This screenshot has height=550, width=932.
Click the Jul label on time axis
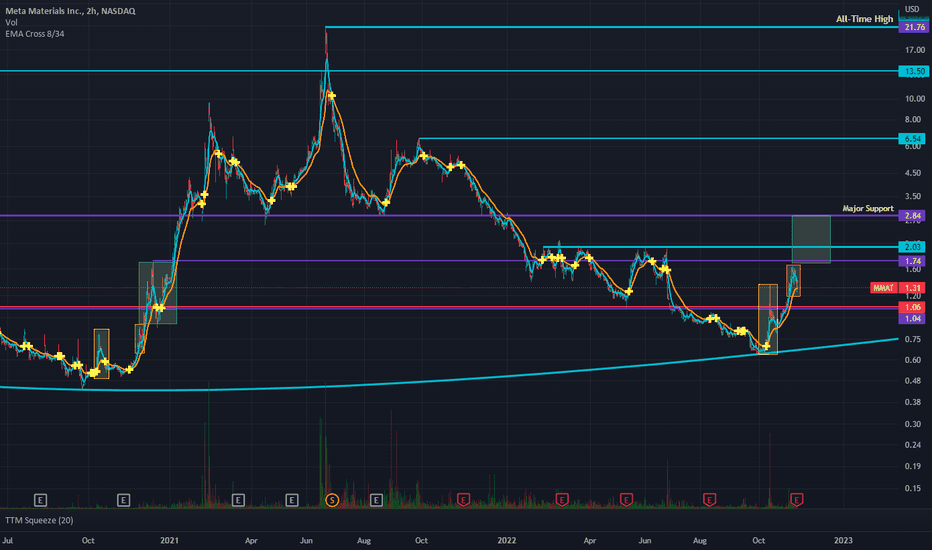[x=8, y=540]
